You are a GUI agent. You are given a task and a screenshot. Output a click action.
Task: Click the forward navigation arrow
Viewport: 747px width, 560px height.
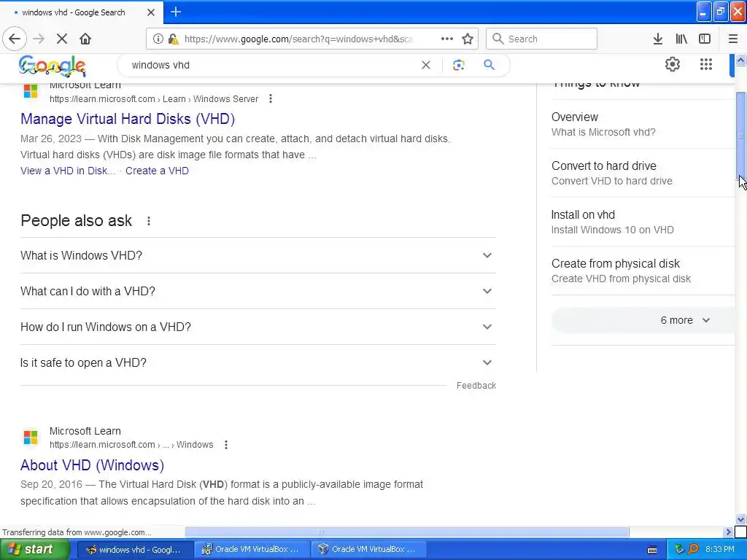tap(39, 39)
